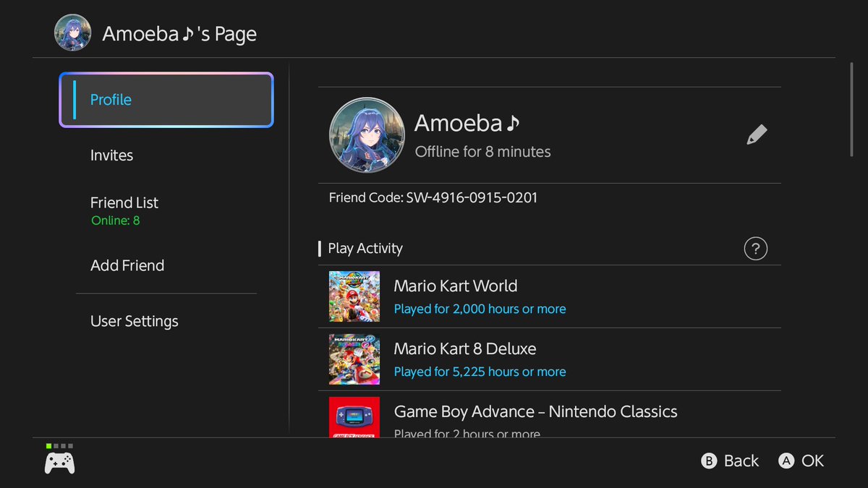868x488 pixels.
Task: Click small avatar in page header
Action: 73,33
